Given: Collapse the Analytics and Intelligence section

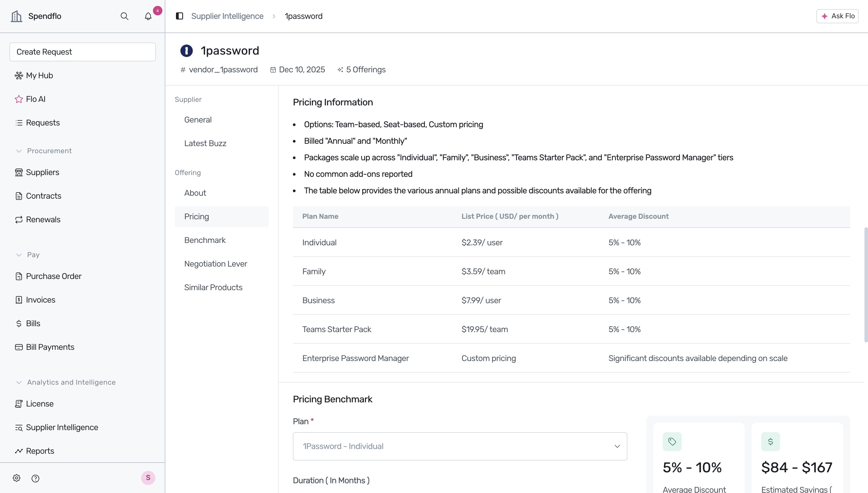Looking at the screenshot, I should (19, 382).
